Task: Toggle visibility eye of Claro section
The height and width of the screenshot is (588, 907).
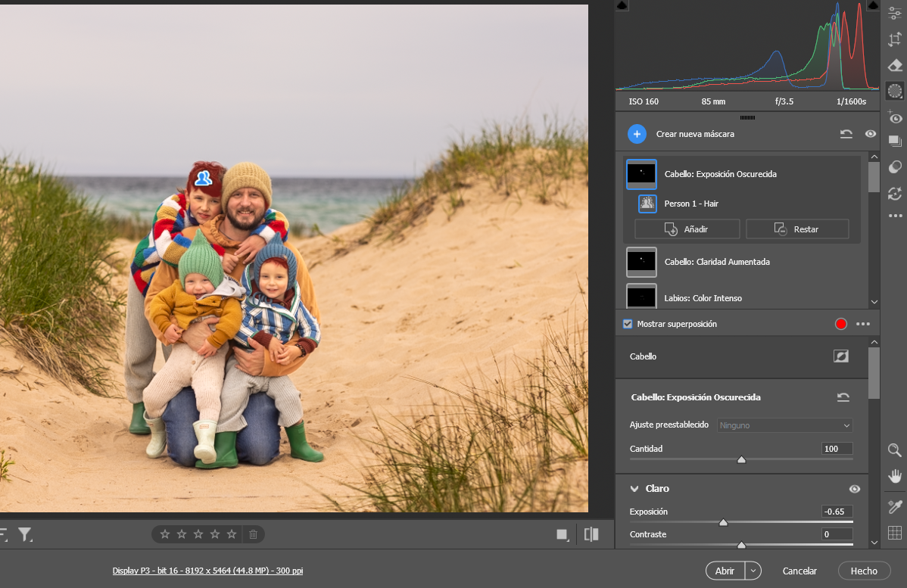Action: pos(855,489)
